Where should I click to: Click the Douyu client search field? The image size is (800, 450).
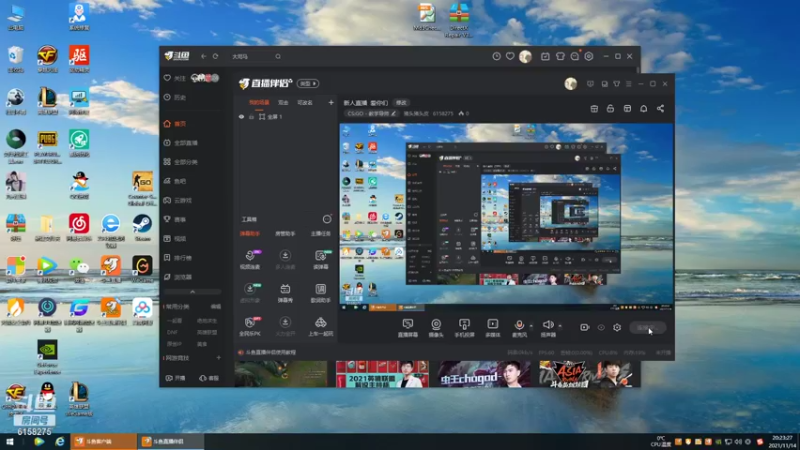253,57
